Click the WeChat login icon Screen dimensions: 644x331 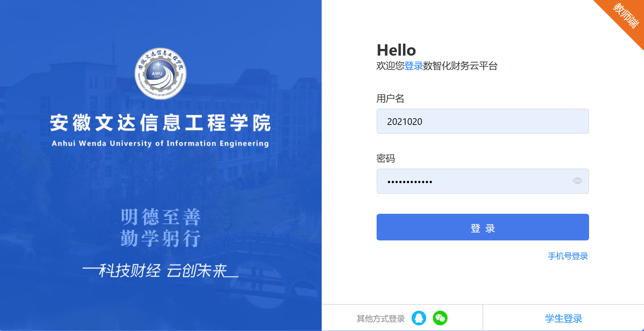point(440,318)
